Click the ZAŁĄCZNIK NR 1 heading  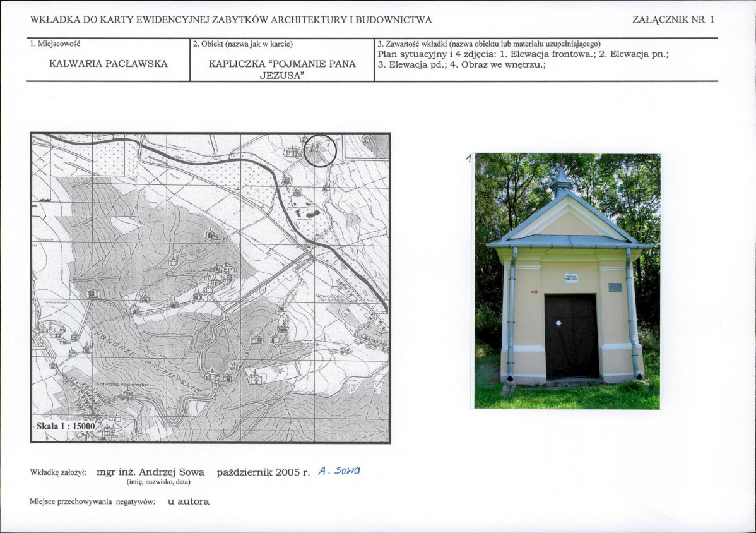coord(673,20)
